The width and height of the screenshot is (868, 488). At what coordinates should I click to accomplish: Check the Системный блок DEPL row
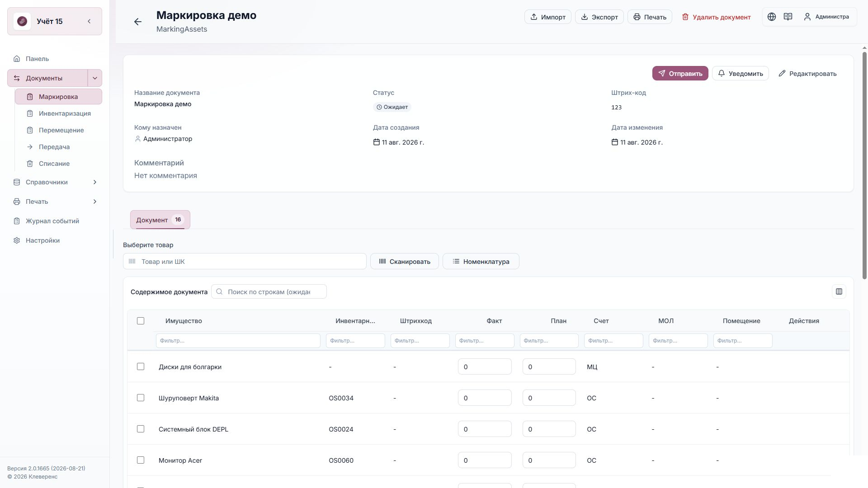pyautogui.click(x=141, y=429)
